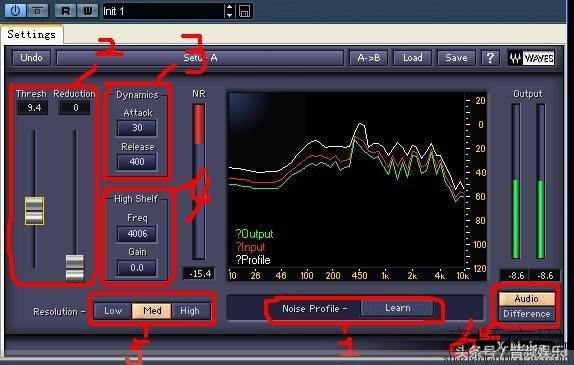Open the Init 1 preset dropdown
The width and height of the screenshot is (574, 365).
(x=163, y=11)
